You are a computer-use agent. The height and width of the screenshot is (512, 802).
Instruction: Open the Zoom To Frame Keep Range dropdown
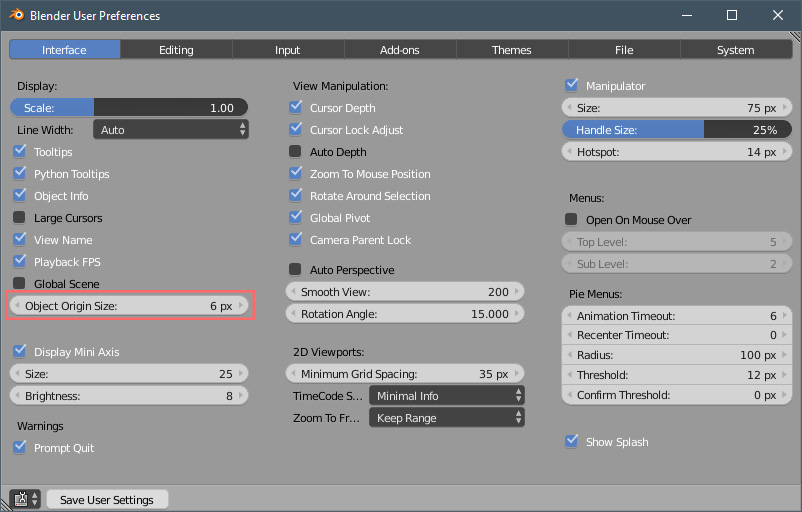click(x=447, y=417)
